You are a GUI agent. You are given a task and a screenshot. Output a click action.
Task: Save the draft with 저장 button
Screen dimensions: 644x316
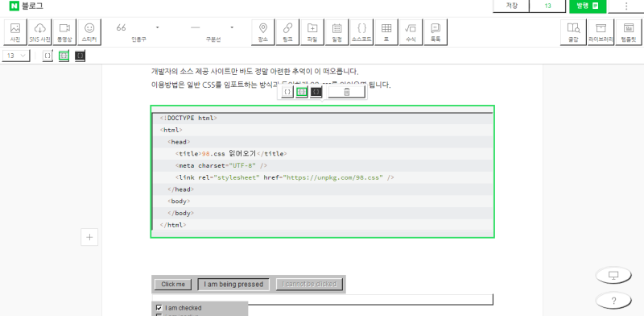(x=511, y=6)
